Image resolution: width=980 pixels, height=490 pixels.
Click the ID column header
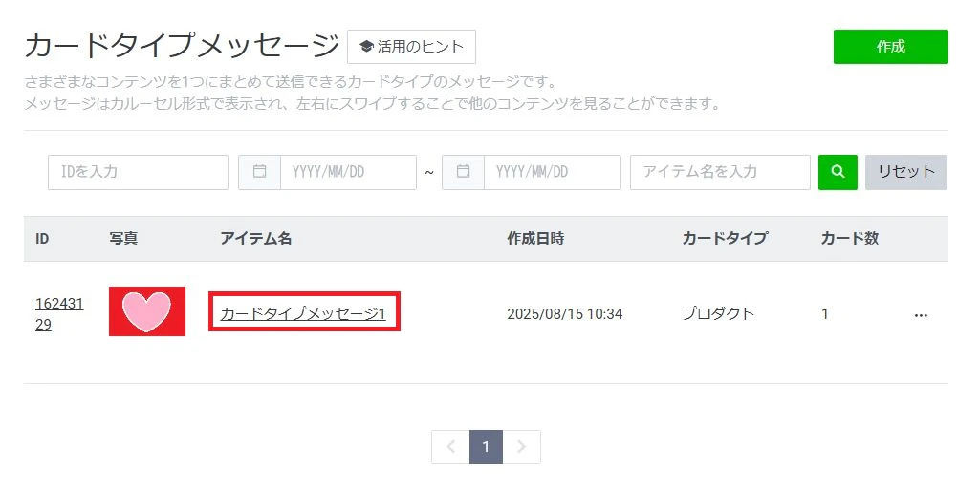pyautogui.click(x=42, y=239)
